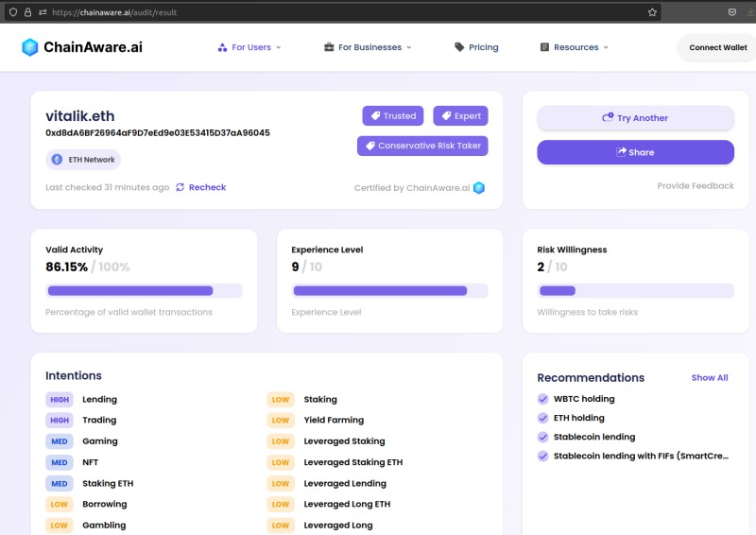This screenshot has height=535, width=756.
Task: Open the Pocket save icon in browser toolbar
Action: coord(732,12)
